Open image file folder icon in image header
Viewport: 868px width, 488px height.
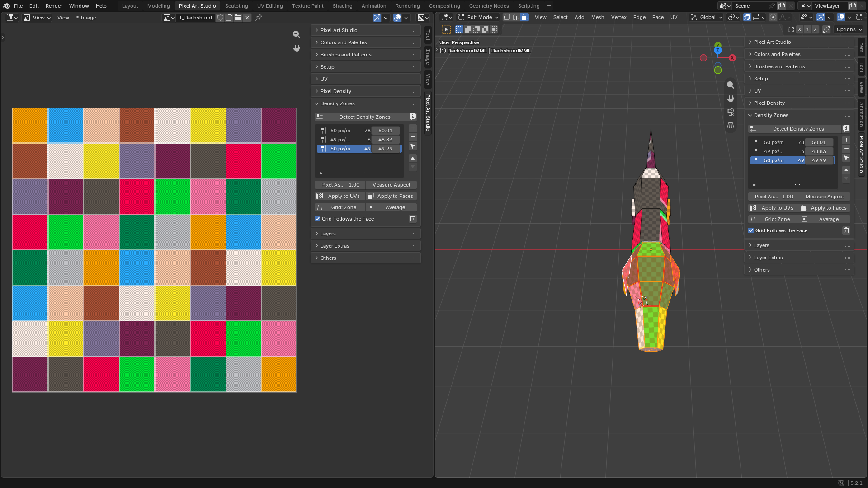tap(238, 18)
